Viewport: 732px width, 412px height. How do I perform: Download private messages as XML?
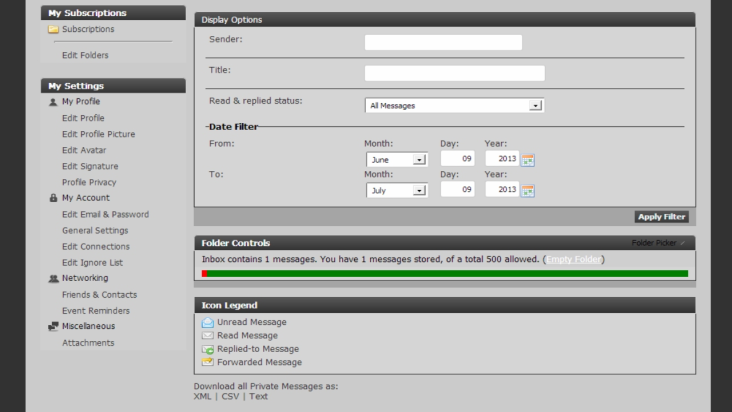tap(202, 397)
